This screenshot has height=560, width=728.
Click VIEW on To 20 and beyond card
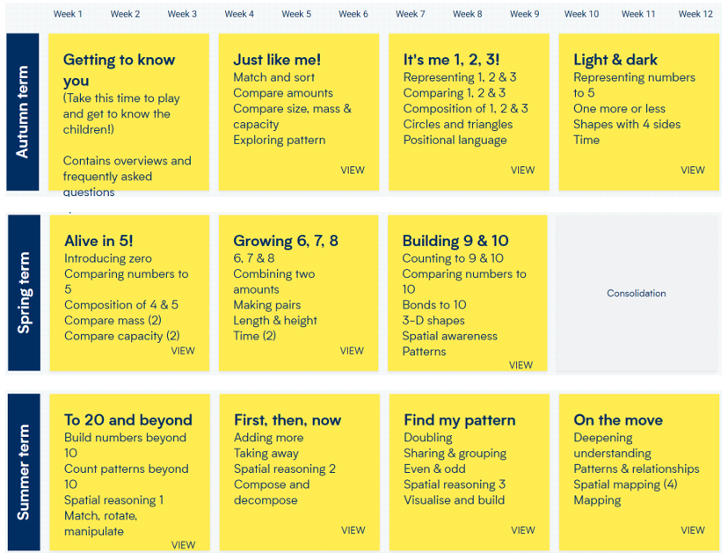184,545
